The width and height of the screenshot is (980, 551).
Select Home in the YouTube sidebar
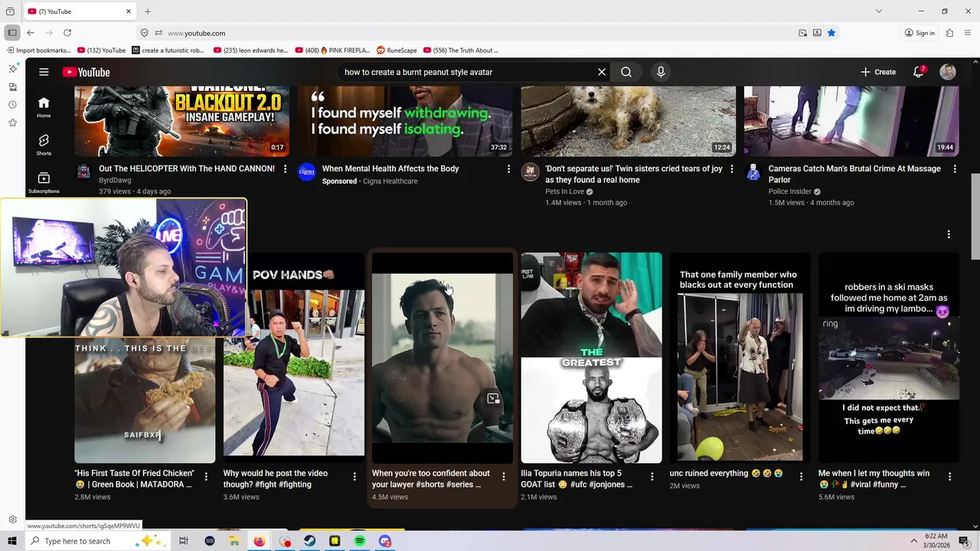coord(44,107)
